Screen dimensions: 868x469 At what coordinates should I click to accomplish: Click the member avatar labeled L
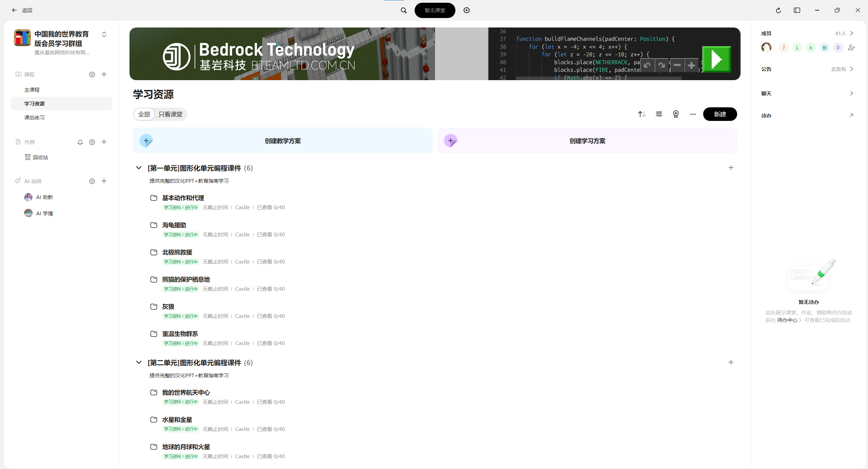797,48
